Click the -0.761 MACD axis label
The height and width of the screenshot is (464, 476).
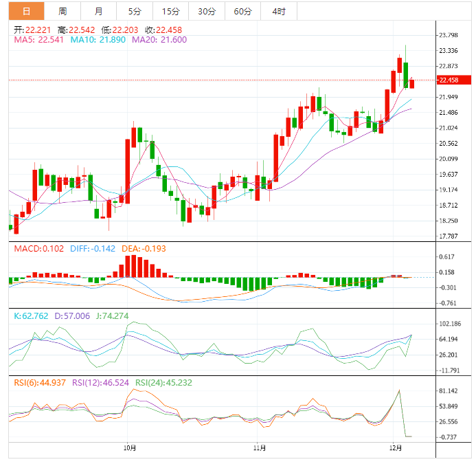448,303
